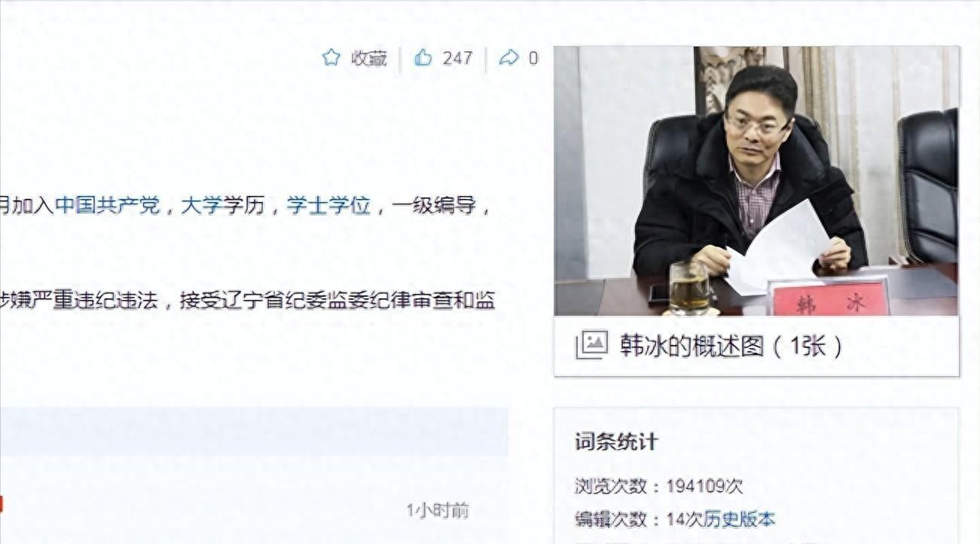
Task: Open the 中国共产党 link
Action: tap(108, 205)
